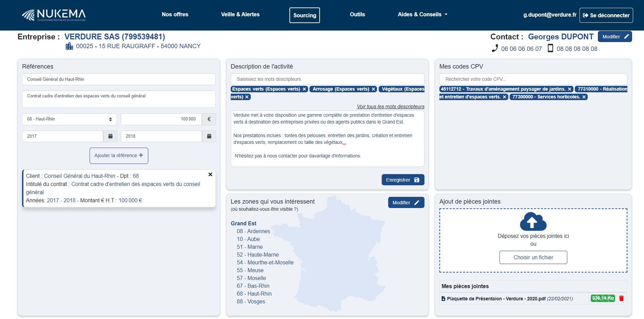This screenshot has width=644, height=319.
Task: Open the 68 - Haut-Rhin department dropdown
Action: (x=70, y=119)
